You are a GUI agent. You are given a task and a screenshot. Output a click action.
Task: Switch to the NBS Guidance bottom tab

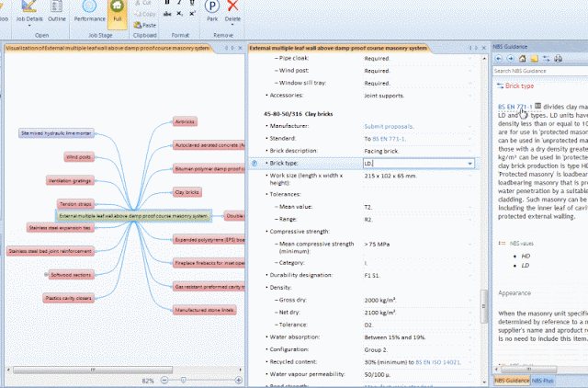coord(512,381)
